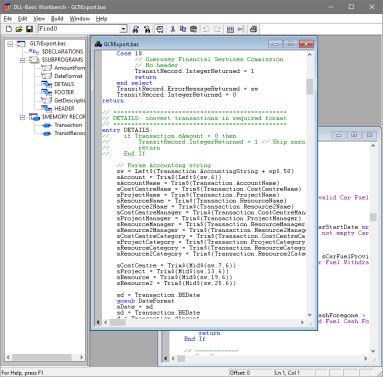Maximize the background code window
This screenshot has width=383, height=377.
[354, 135]
